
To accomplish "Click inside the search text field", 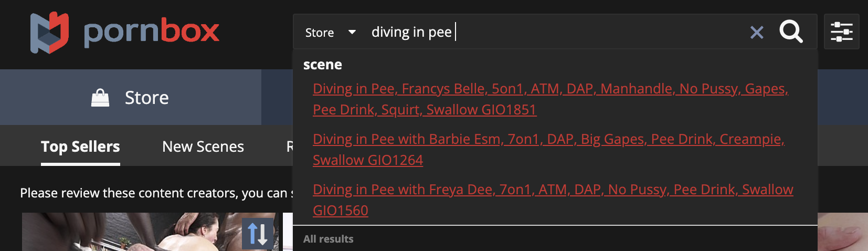I will click(577, 32).
